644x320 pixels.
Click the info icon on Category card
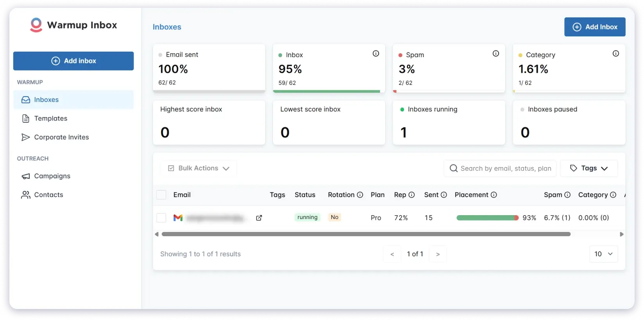click(x=615, y=54)
